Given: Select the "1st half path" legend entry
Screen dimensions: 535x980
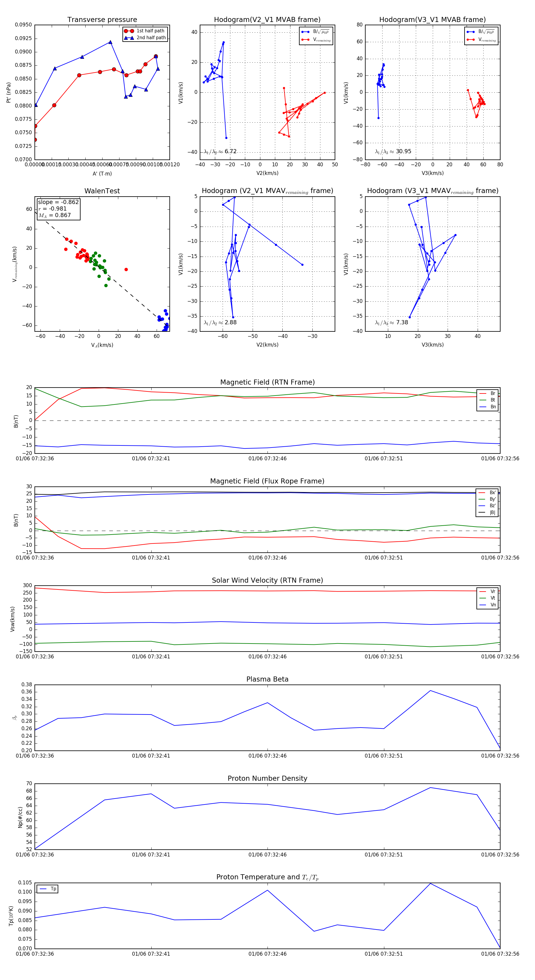Looking at the screenshot, I should point(145,31).
